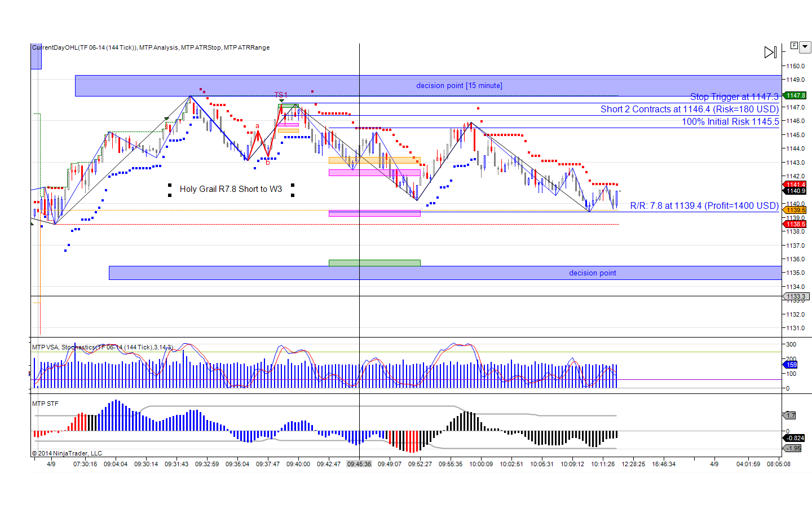Select the black 1140.9 current price marker

[x=796, y=191]
